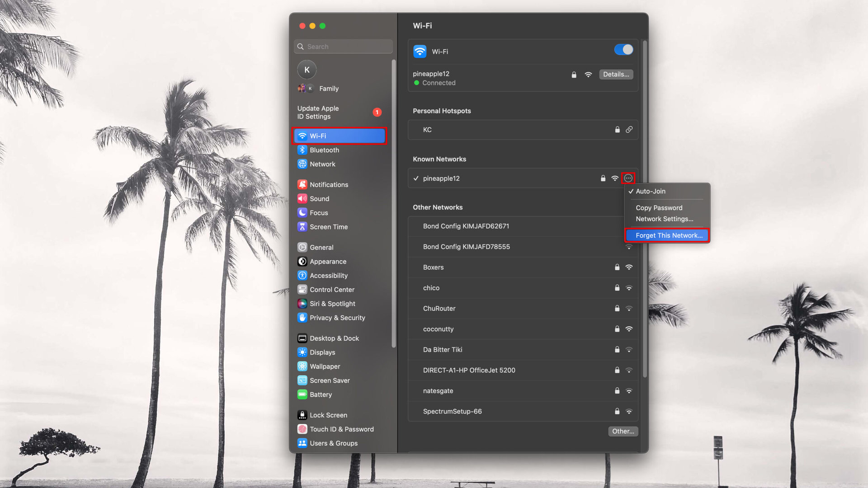
Task: Open the Sound settings icon
Action: click(302, 198)
